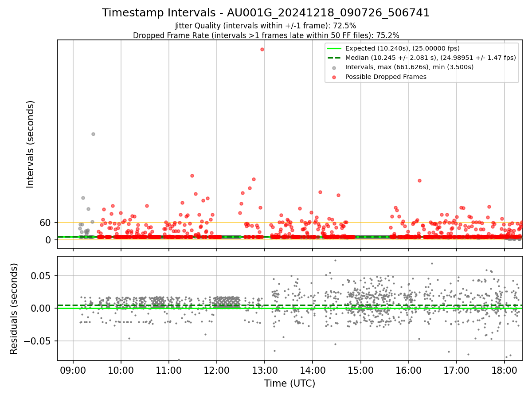Click the highest red outlier point near 13:00
The image size is (532, 399).
tap(262, 49)
